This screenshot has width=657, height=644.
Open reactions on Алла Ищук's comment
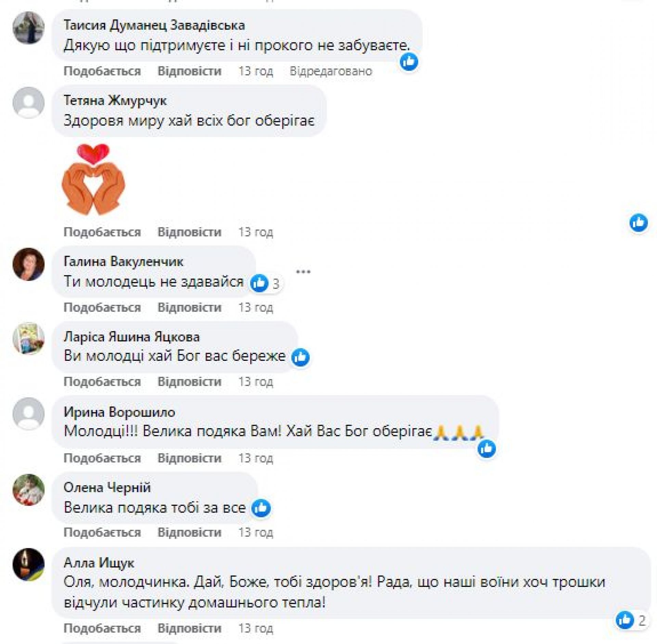coord(630,620)
